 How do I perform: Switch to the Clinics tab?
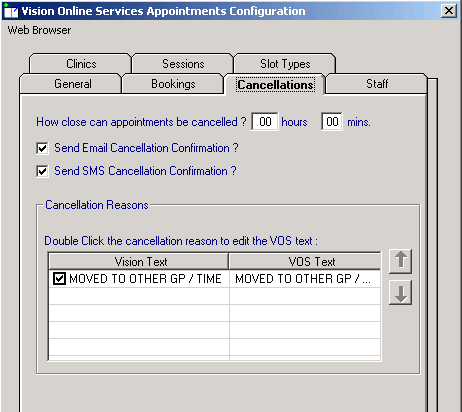[81, 64]
